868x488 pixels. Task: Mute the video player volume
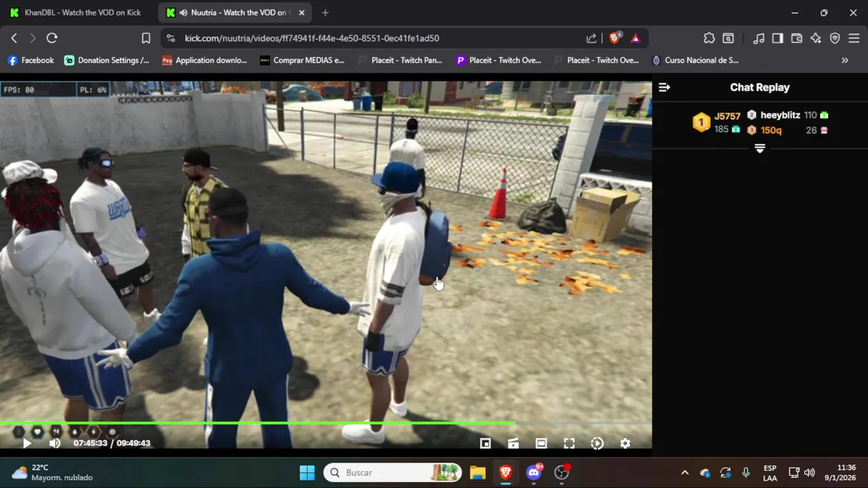pos(55,443)
